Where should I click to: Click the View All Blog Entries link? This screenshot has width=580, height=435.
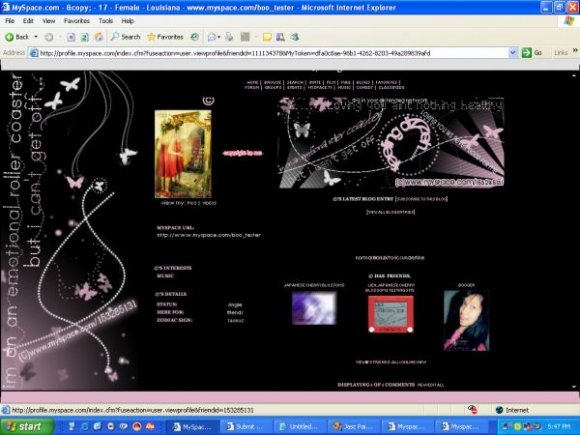click(391, 212)
